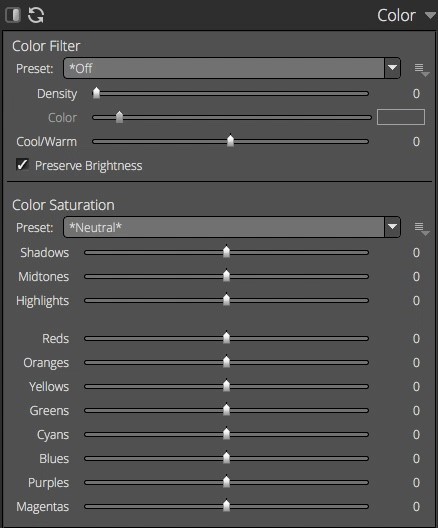The width and height of the screenshot is (438, 528).
Task: Open the Color Saturation Neutral preset dropdown
Action: [232, 227]
